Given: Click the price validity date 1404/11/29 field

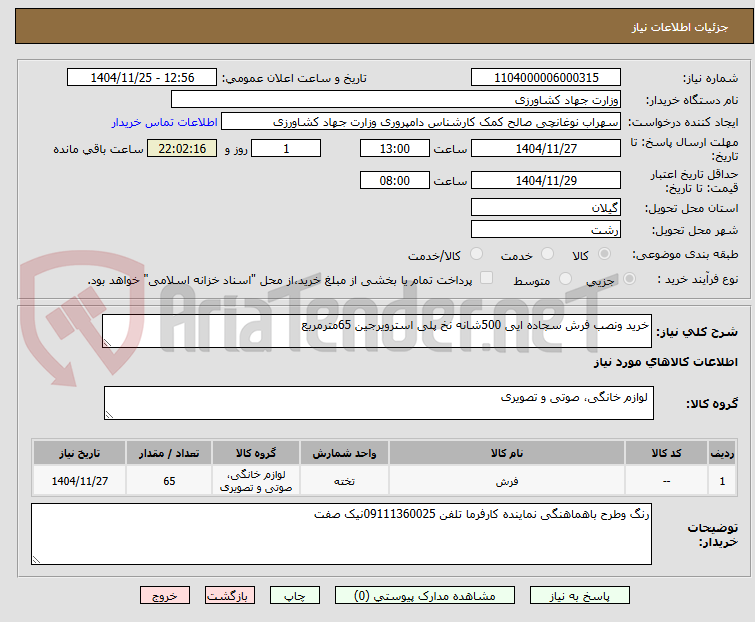Looking at the screenshot, I should pyautogui.click(x=546, y=180).
